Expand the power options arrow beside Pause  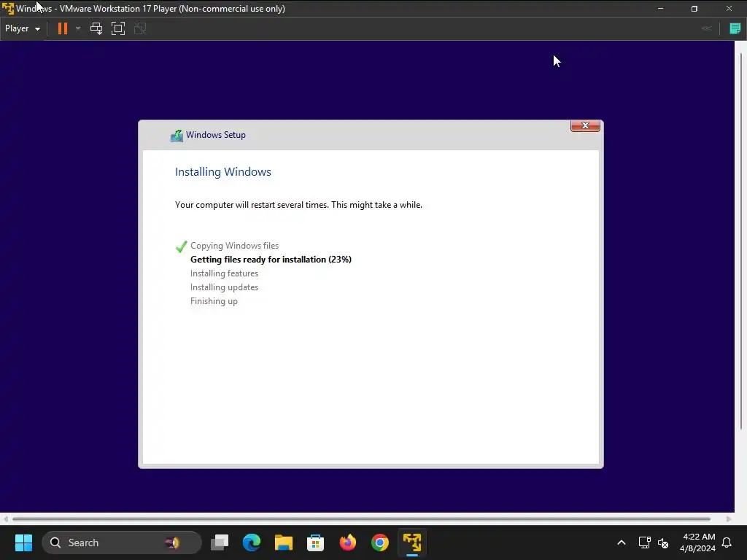78,28
